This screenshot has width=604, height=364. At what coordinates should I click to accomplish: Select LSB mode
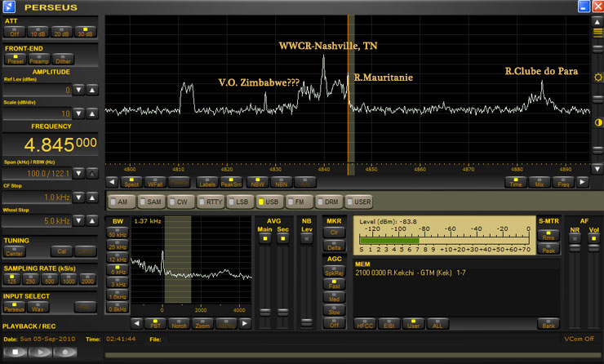click(x=240, y=202)
